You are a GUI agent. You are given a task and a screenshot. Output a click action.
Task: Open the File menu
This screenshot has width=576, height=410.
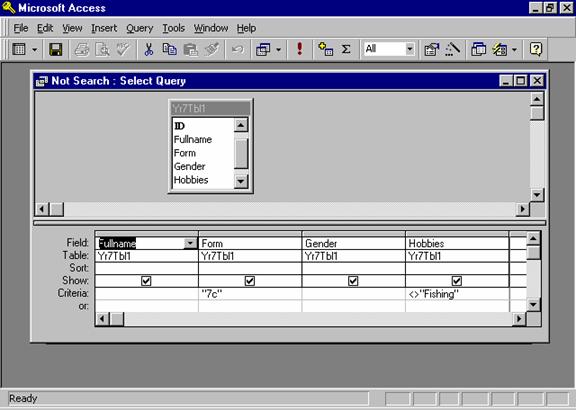[x=21, y=28]
